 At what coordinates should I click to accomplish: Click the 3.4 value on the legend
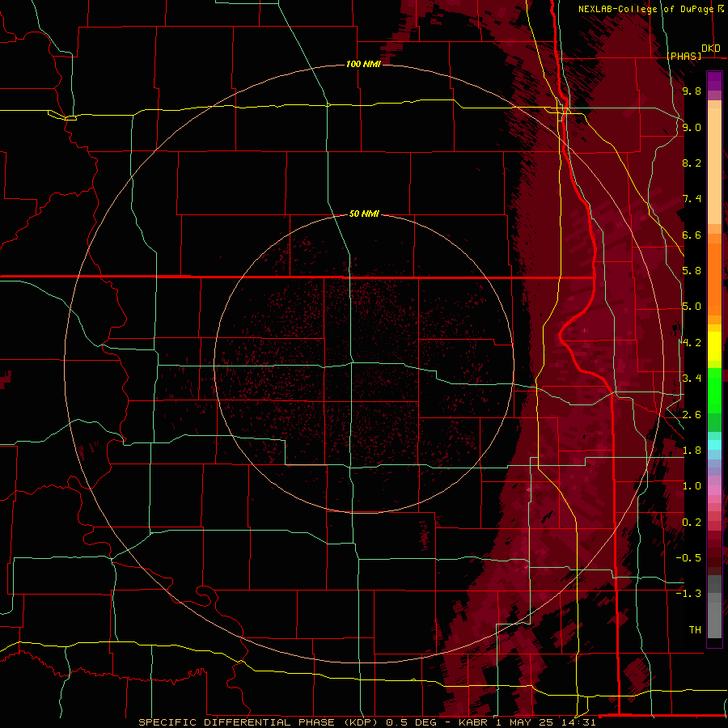pos(692,379)
